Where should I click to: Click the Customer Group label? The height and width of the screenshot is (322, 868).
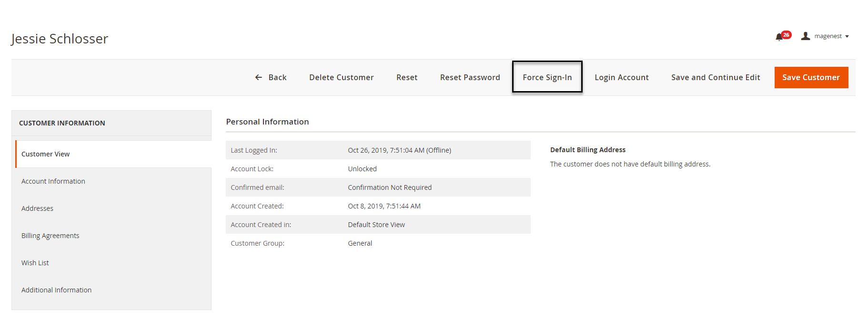[x=257, y=243]
